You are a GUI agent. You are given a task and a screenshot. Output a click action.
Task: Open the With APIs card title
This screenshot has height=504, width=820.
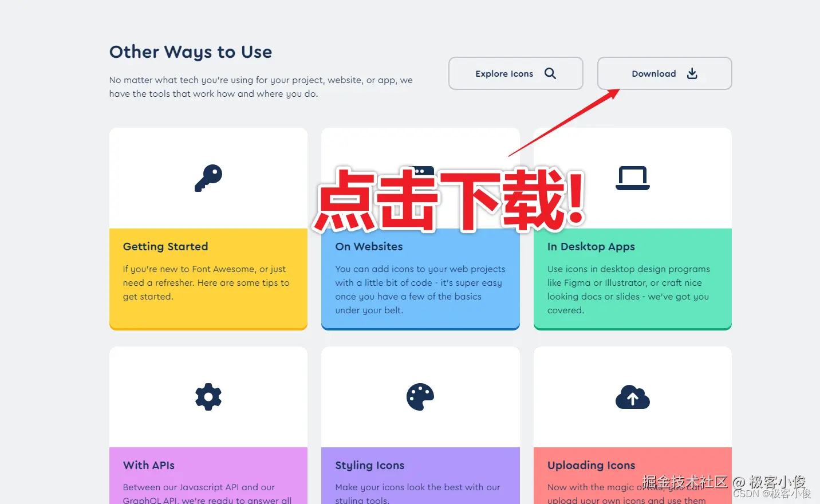click(149, 465)
